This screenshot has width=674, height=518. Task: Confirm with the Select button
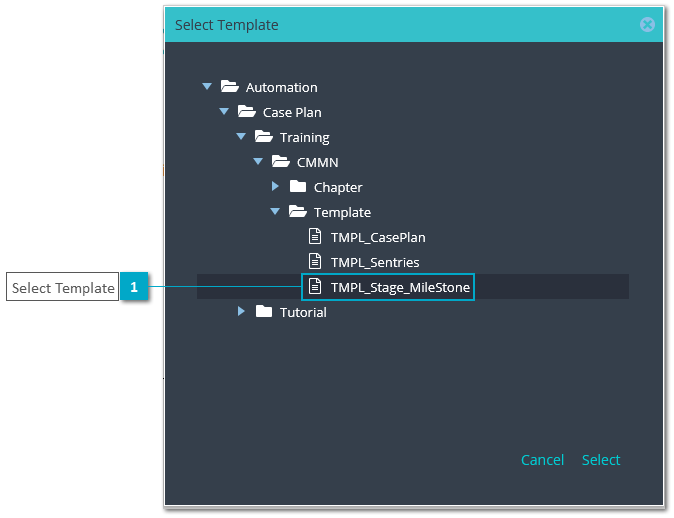[601, 460]
